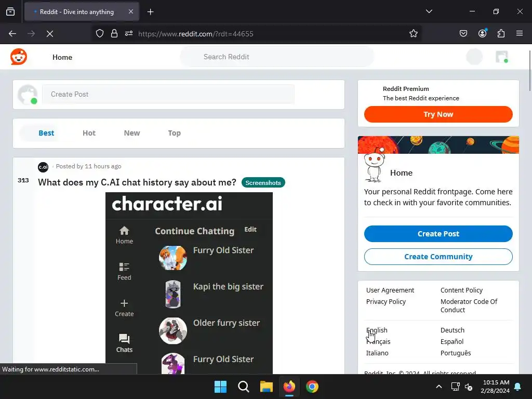Open Google Chrome from taskbar
532x399 pixels.
(312, 387)
